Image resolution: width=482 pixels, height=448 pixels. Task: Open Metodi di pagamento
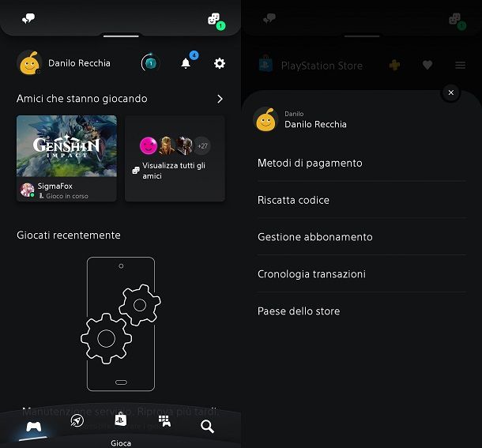pos(362,163)
